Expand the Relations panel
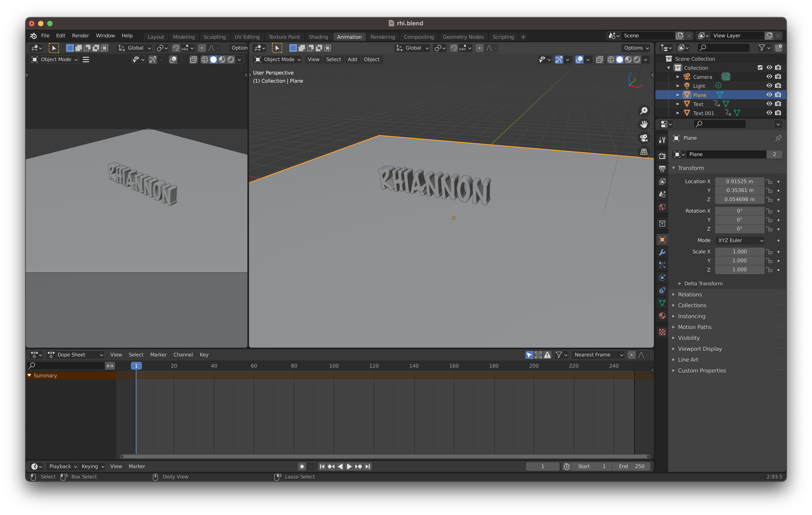 click(690, 295)
